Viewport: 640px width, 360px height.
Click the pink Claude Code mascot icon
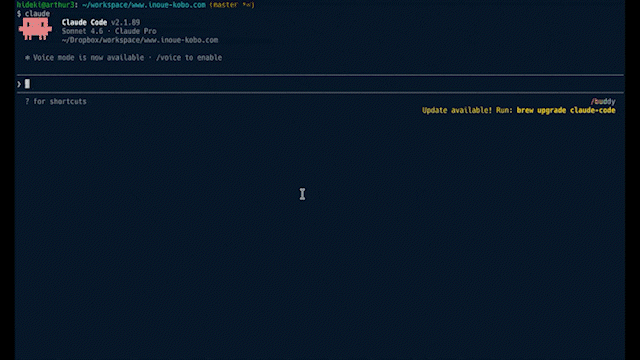point(35,30)
